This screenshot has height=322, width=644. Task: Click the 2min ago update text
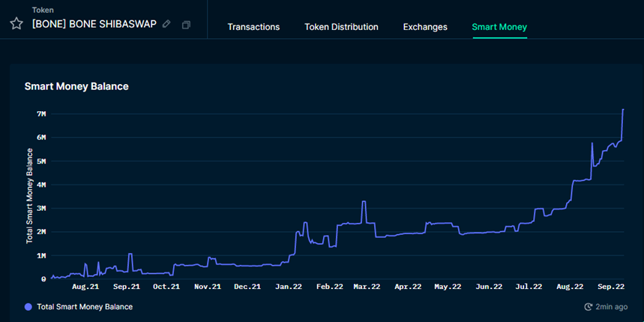click(x=611, y=307)
